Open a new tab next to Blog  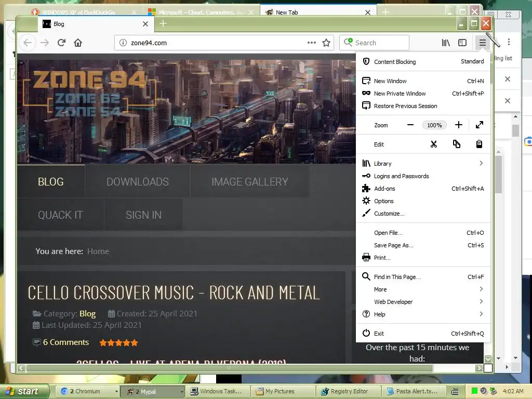163,23
